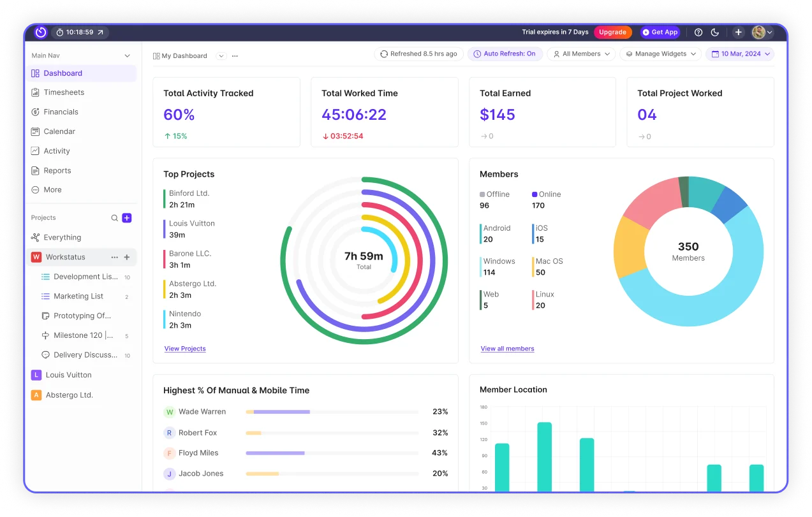Open the All Members dropdown
Image resolution: width=812 pixels, height=517 pixels.
[580, 54]
